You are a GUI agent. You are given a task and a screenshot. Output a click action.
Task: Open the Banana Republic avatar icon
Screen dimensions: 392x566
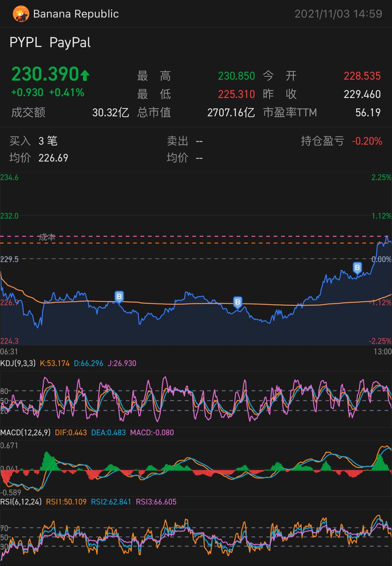pyautogui.click(x=21, y=14)
